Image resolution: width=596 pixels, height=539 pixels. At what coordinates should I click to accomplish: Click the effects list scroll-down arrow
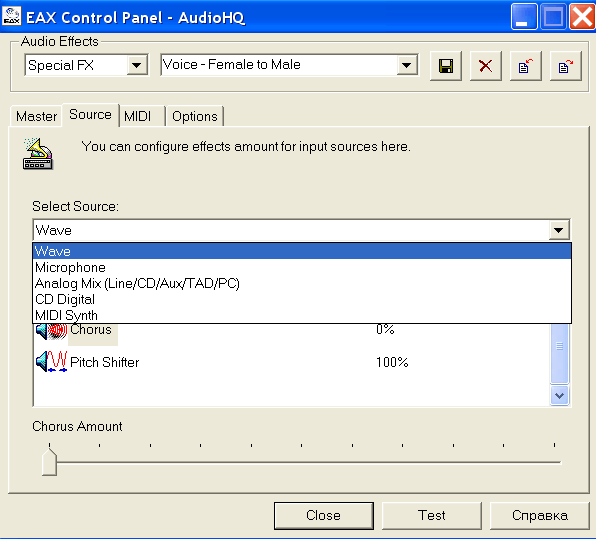(560, 395)
